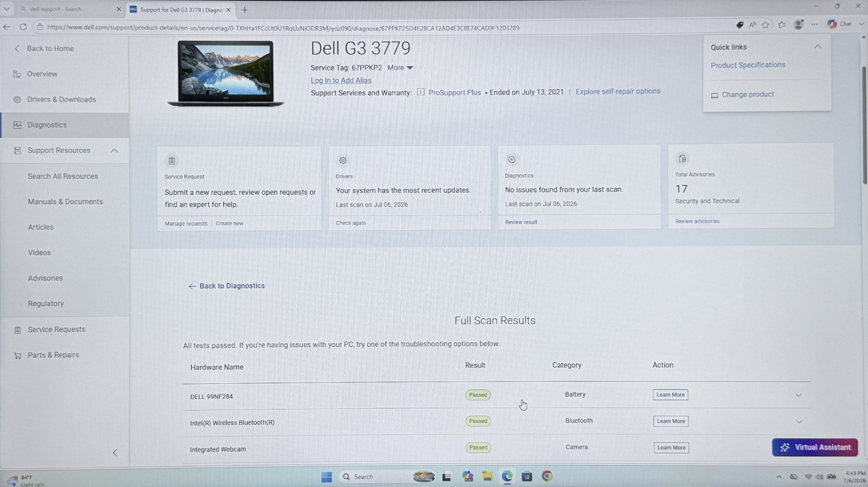Expand the DELL 99NF284 battery row
The image size is (868, 487).
(x=798, y=395)
